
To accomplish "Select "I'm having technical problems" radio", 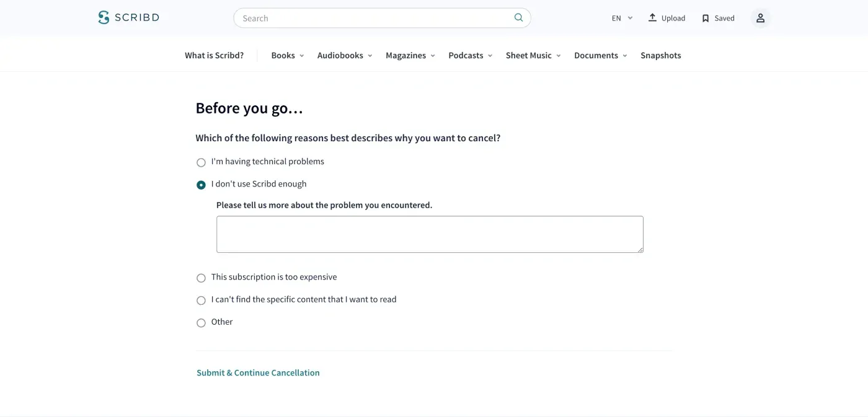I will point(201,162).
